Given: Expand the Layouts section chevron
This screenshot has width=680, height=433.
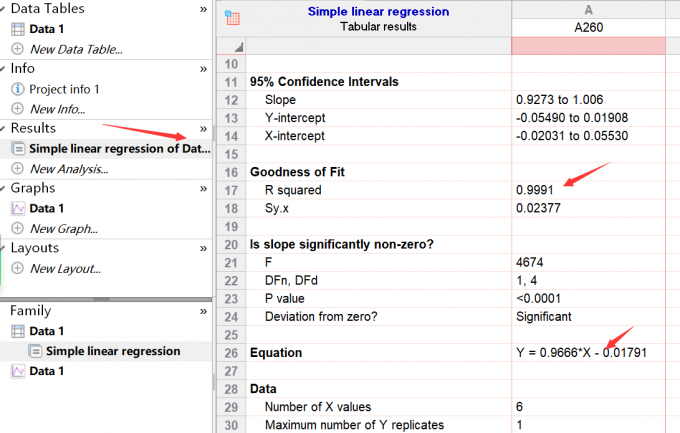Looking at the screenshot, I should point(203,249).
